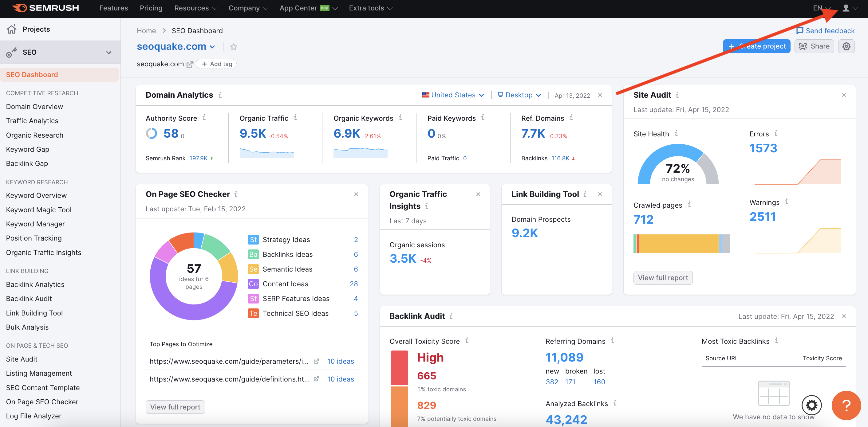The height and width of the screenshot is (427, 868).
Task: View full report for On Page SEO Checker
Action: (175, 407)
